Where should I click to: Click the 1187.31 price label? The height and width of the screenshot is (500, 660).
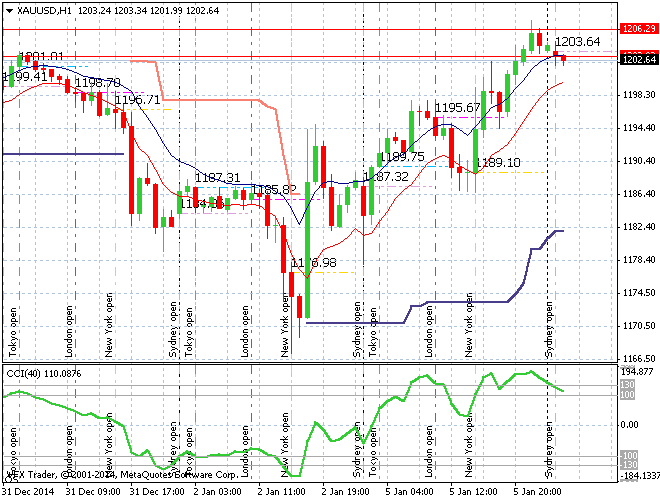tap(218, 177)
